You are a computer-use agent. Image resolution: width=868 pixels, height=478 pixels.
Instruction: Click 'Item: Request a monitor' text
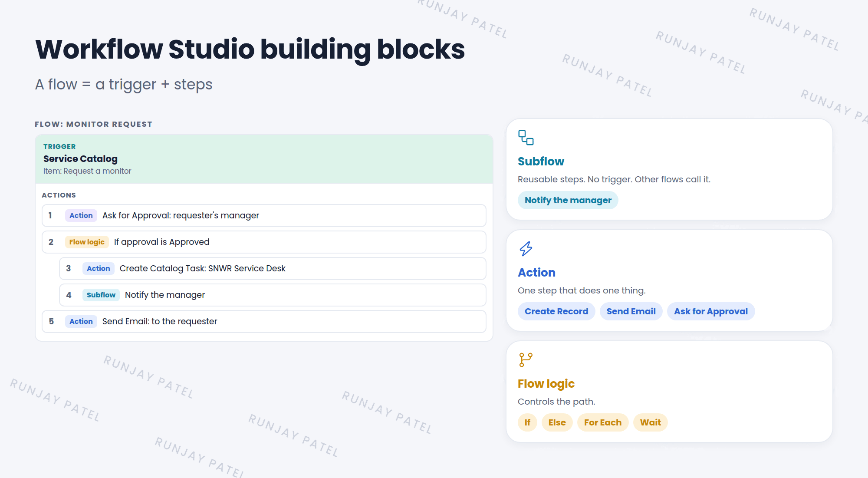coord(87,171)
